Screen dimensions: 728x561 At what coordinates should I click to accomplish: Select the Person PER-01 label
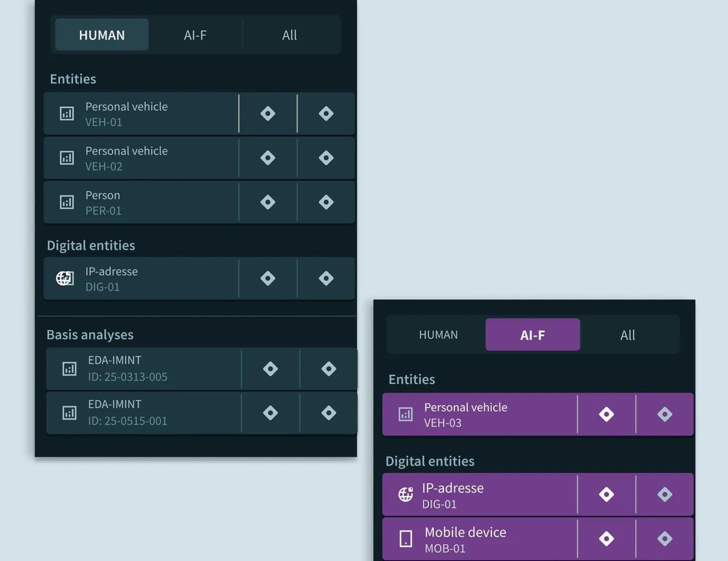(x=103, y=203)
